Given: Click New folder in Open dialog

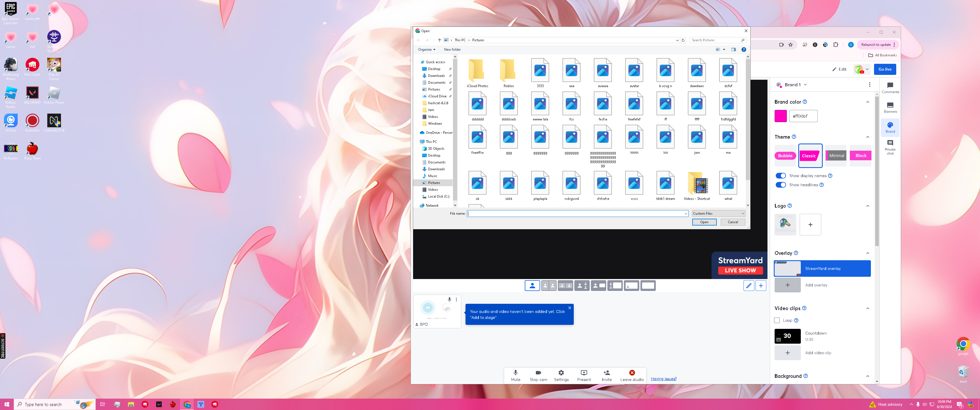Looking at the screenshot, I should tap(452, 50).
